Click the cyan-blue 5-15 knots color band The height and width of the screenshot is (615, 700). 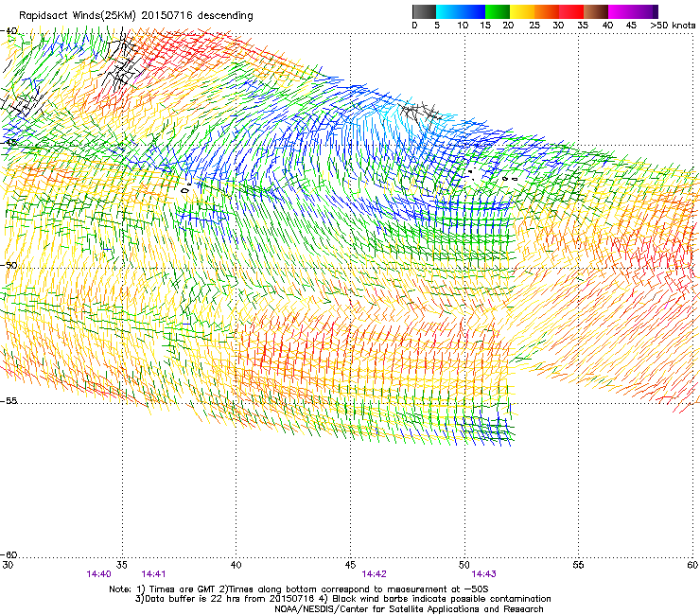461,11
